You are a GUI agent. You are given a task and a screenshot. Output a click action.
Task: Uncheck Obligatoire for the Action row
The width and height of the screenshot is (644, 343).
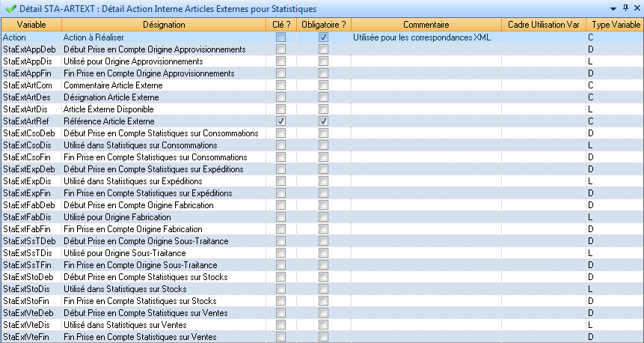323,37
